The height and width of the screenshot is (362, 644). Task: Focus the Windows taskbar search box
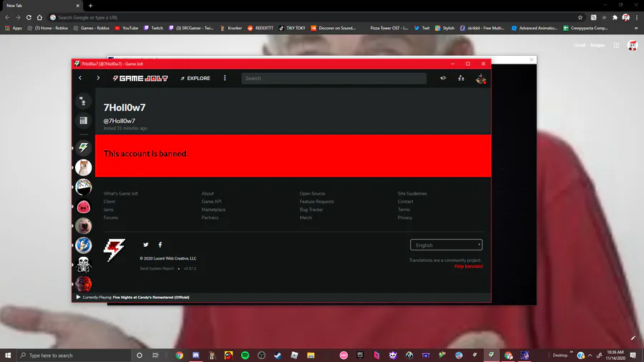[x=74, y=355]
